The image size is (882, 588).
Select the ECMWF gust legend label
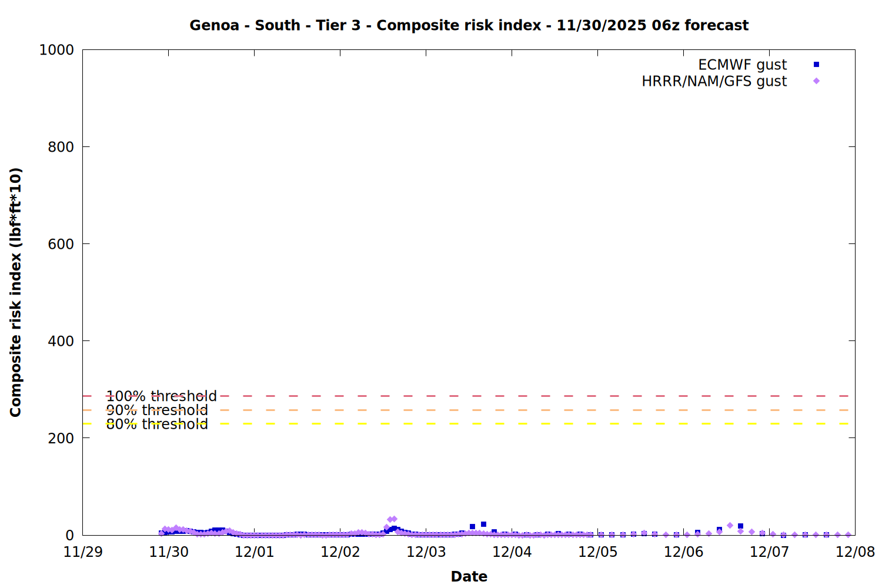pos(742,65)
